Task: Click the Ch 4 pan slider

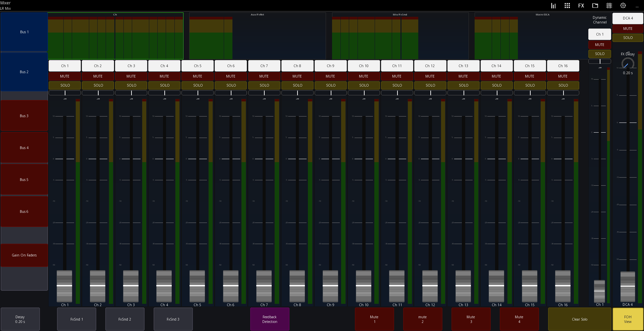Action: pyautogui.click(x=164, y=93)
